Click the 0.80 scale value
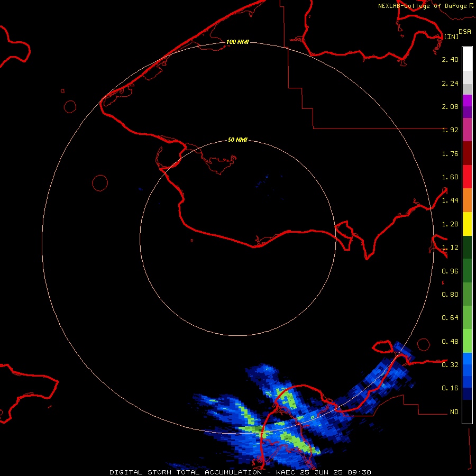The height and width of the screenshot is (476, 476). [450, 295]
